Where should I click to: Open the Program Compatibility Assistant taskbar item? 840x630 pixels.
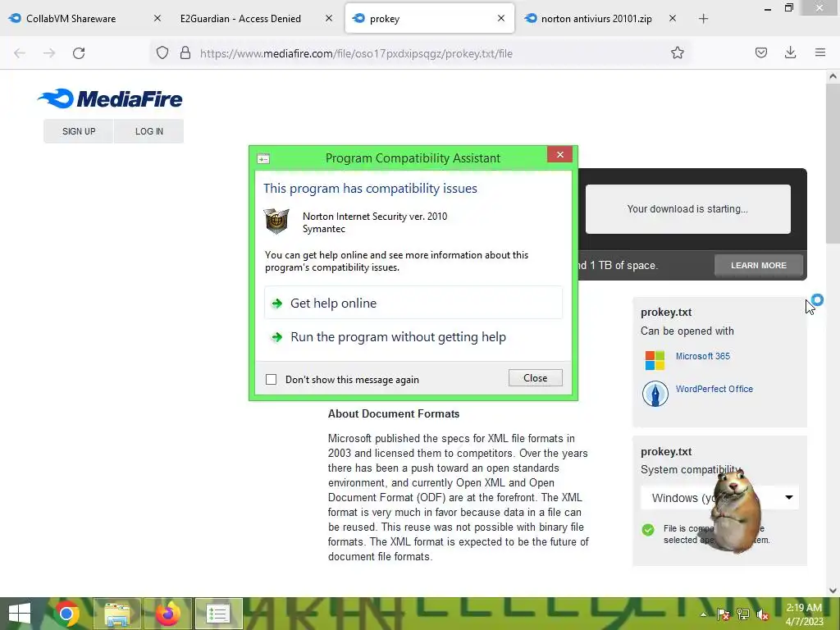click(218, 614)
